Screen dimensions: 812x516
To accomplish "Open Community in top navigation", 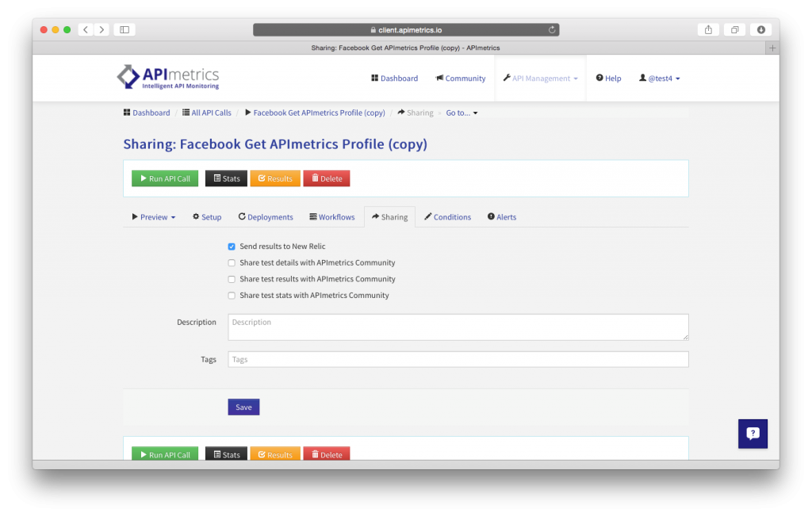I will coord(461,78).
